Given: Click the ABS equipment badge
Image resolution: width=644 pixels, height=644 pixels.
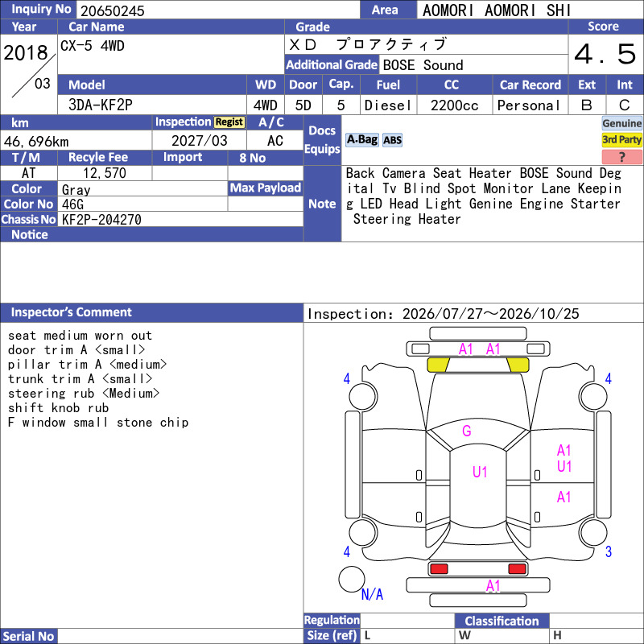Looking at the screenshot, I should click(x=392, y=140).
